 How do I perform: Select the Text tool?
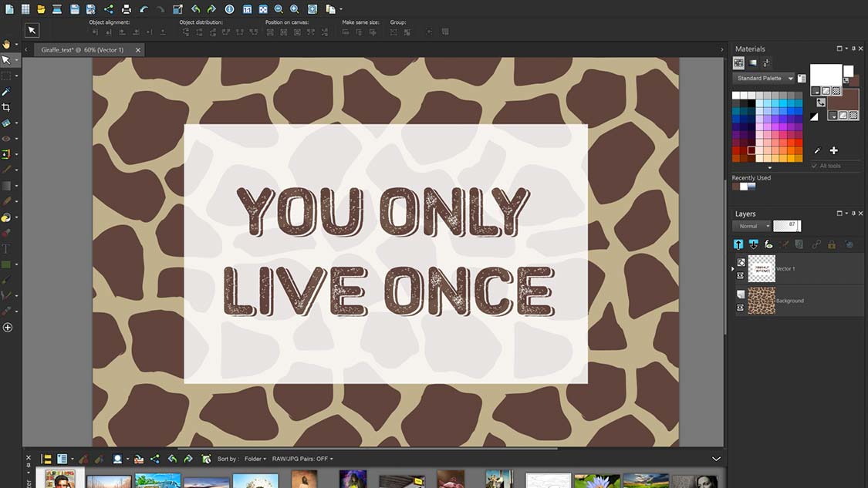pyautogui.click(x=6, y=248)
